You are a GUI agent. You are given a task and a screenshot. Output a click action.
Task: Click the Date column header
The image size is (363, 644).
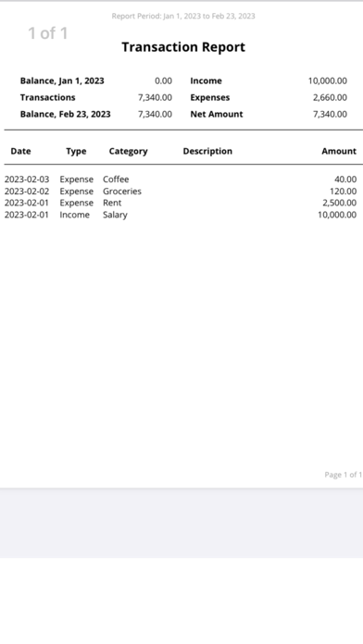tap(20, 151)
